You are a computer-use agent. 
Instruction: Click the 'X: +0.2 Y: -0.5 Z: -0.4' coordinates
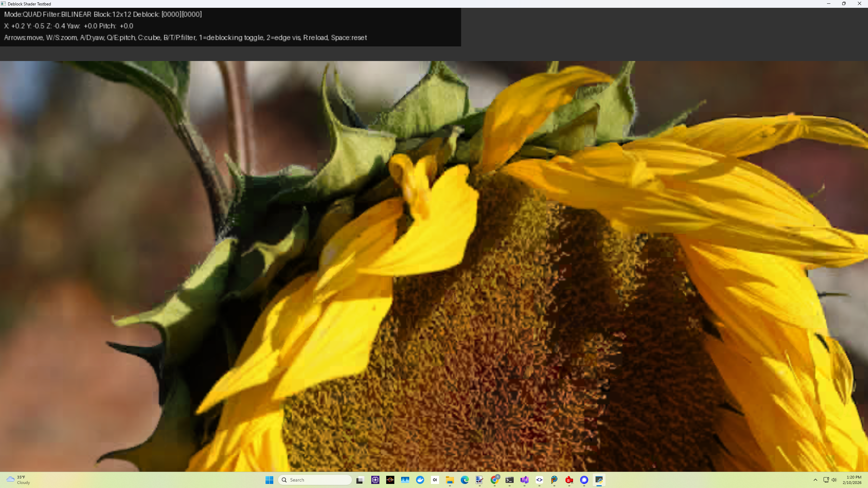click(35, 26)
